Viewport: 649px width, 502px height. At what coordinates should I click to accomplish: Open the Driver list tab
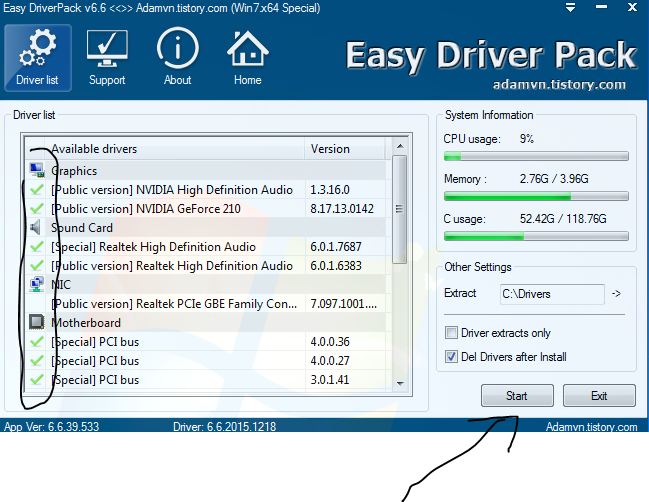pyautogui.click(x=38, y=58)
